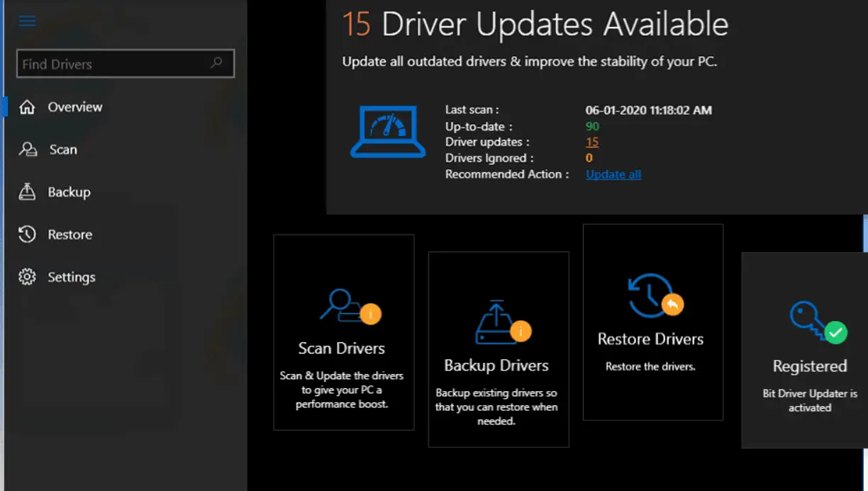Click the last scan timestamp 06-01-2020 11:18:02 AM
This screenshot has height=491, width=868.
[649, 110]
